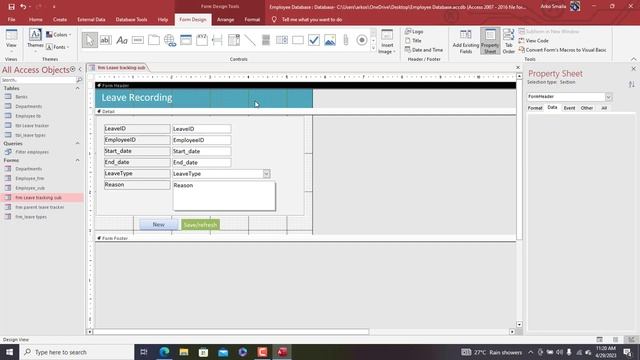640x360 pixels.
Task: Click the Windows Start button
Action: [9, 352]
